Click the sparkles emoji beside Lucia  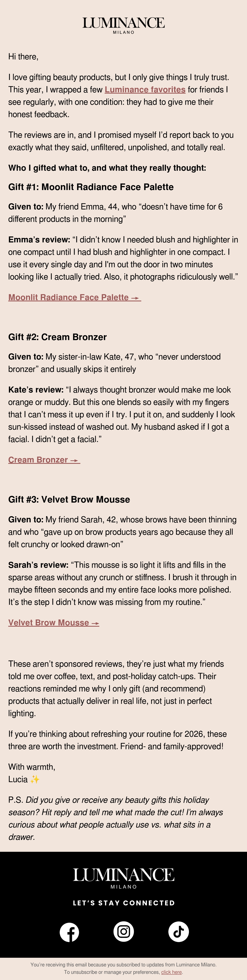(x=35, y=779)
